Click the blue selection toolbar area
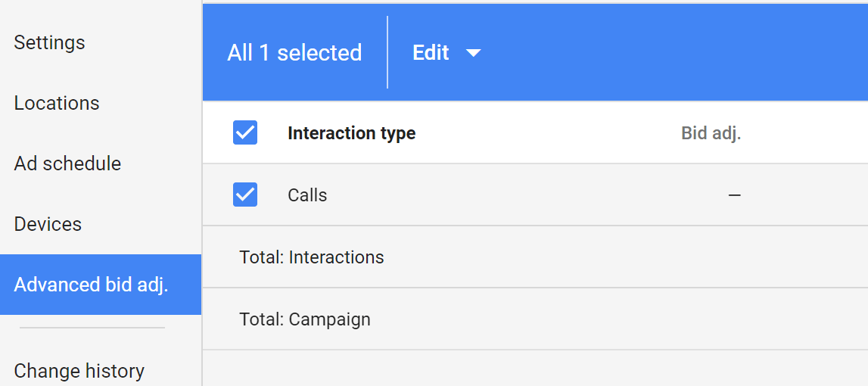868x386 pixels. (666, 53)
